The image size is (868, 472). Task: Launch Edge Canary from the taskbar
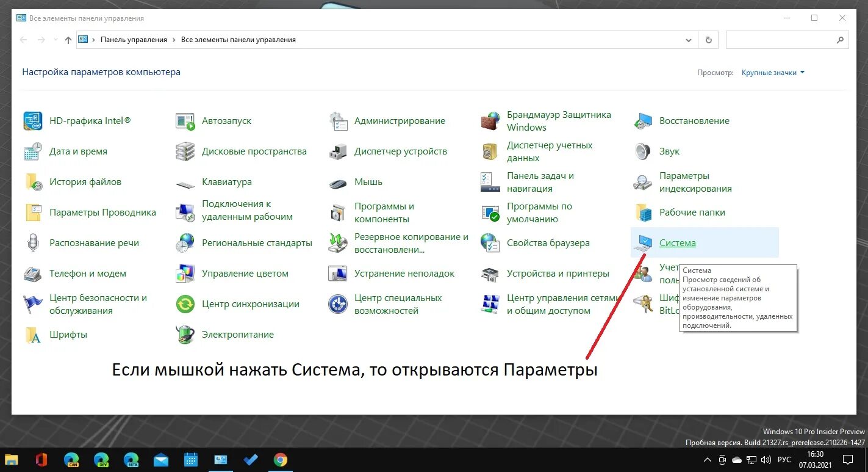(71, 460)
